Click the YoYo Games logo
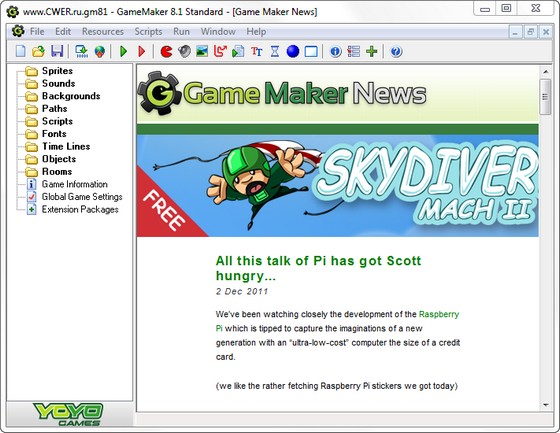Image resolution: width=560 pixels, height=433 pixels. click(x=68, y=414)
